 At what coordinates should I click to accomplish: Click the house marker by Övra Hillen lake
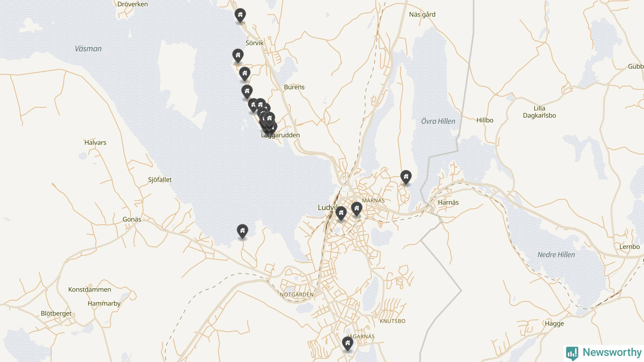pos(406,177)
